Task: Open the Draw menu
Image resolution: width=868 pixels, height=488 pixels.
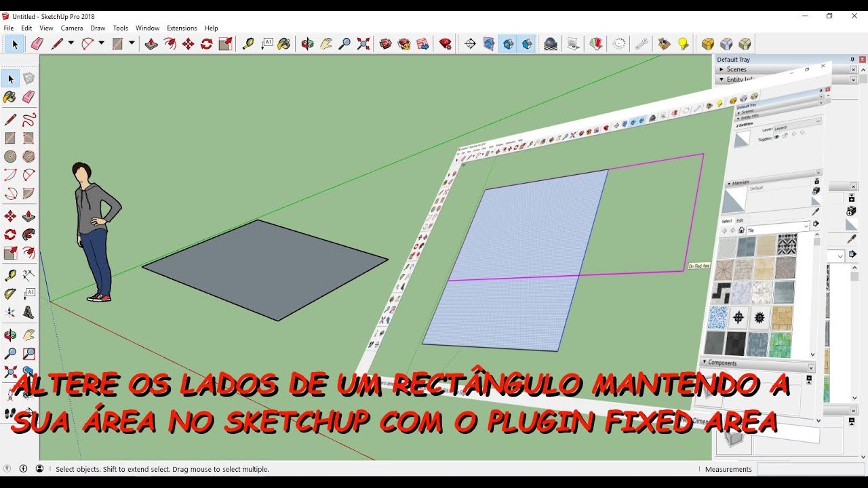Action: coord(98,28)
